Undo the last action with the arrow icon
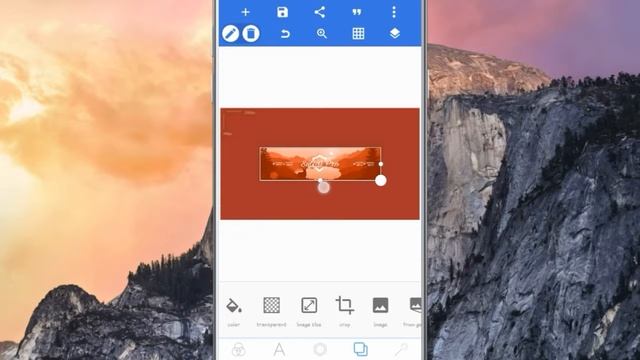The height and width of the screenshot is (360, 640). coord(285,33)
